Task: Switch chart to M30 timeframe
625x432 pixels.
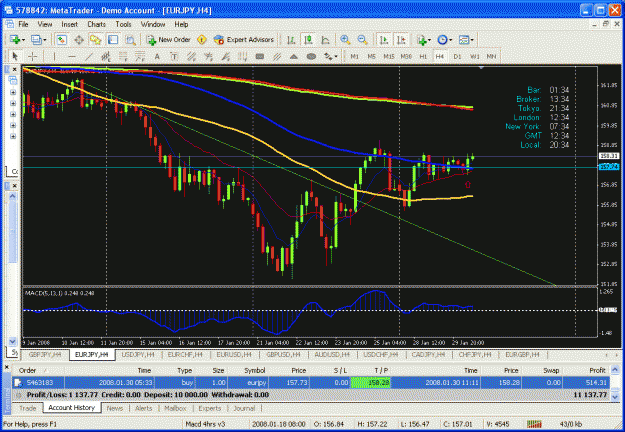Action: pos(406,57)
